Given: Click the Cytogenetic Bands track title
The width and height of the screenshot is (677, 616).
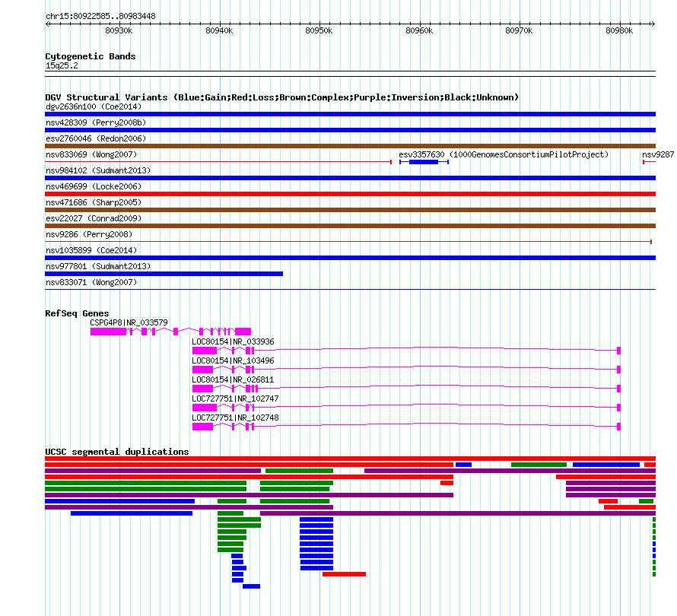Looking at the screenshot, I should tap(91, 56).
